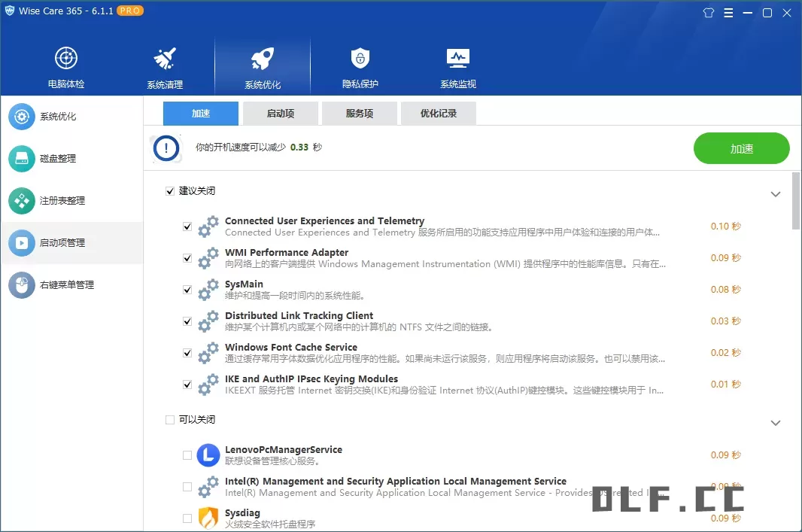Select the Registry Defrag (注册表整理) sidebar icon
Viewport: 802px width, 532px height.
[x=22, y=201]
